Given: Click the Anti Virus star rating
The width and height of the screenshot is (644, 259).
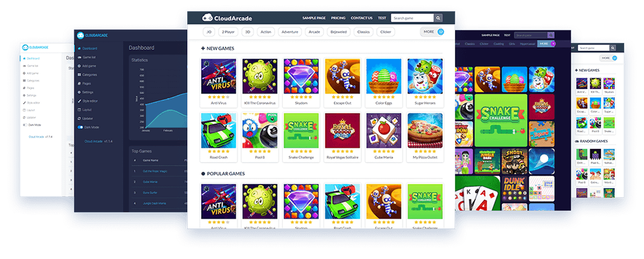Looking at the screenshot, I should 219,97.
